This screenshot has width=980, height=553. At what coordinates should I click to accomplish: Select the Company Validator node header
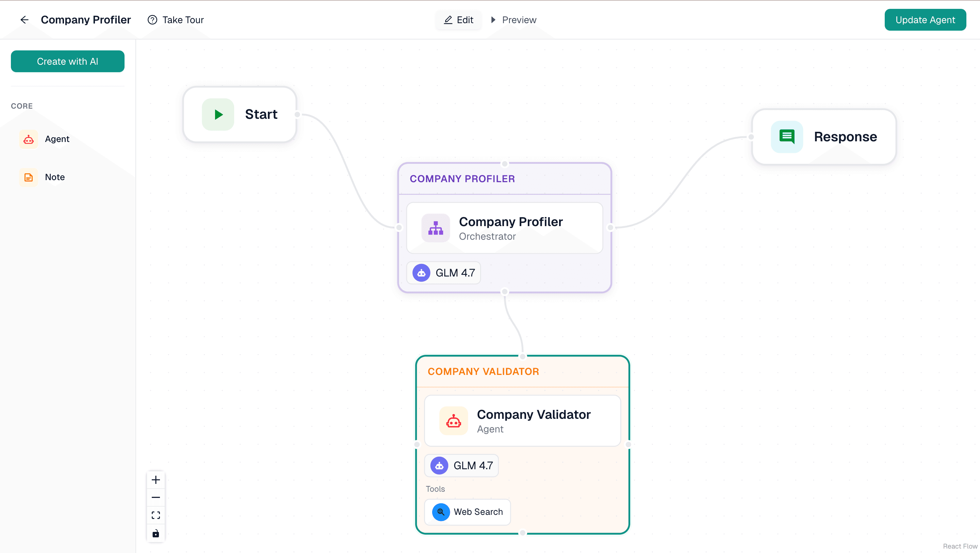tap(484, 371)
